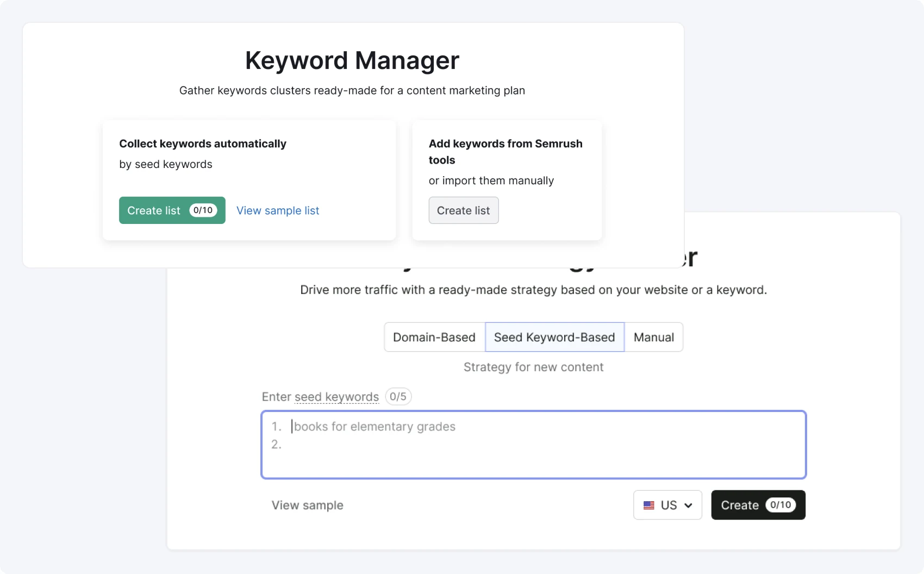Image resolution: width=924 pixels, height=574 pixels.
Task: Switch to the Domain-Based tab
Action: tap(434, 337)
